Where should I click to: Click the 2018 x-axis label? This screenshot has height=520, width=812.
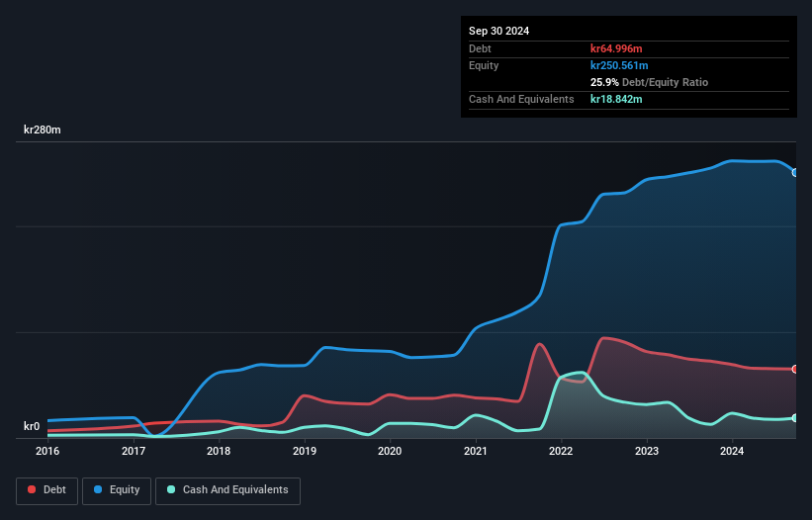[219, 451]
